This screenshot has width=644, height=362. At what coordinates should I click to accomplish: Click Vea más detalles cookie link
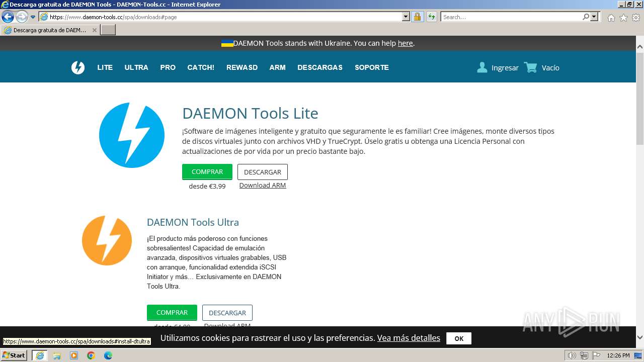click(x=409, y=338)
